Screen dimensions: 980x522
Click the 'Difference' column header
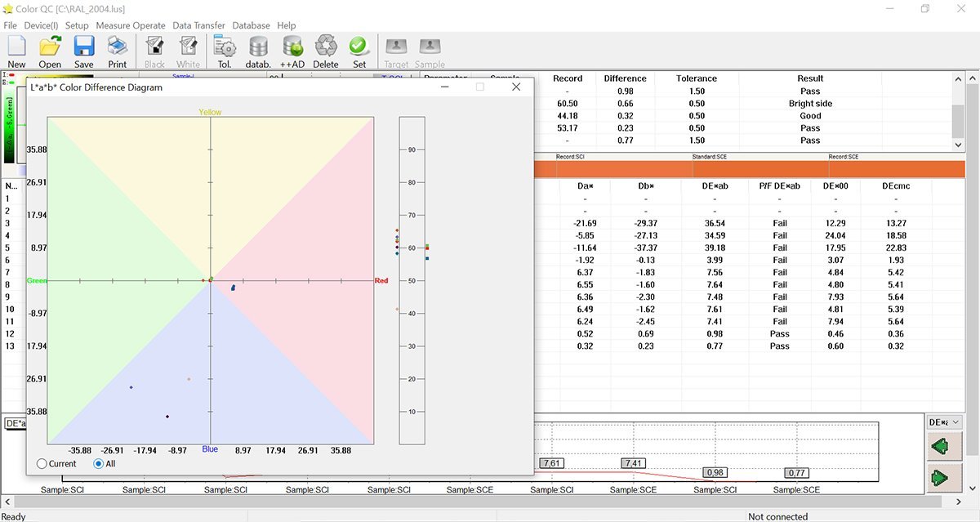click(626, 78)
